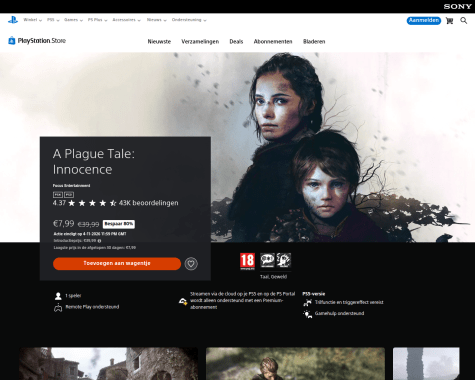The height and width of the screenshot is (380, 475).
Task: Expand the PS5 dropdown menu
Action: 53,20
